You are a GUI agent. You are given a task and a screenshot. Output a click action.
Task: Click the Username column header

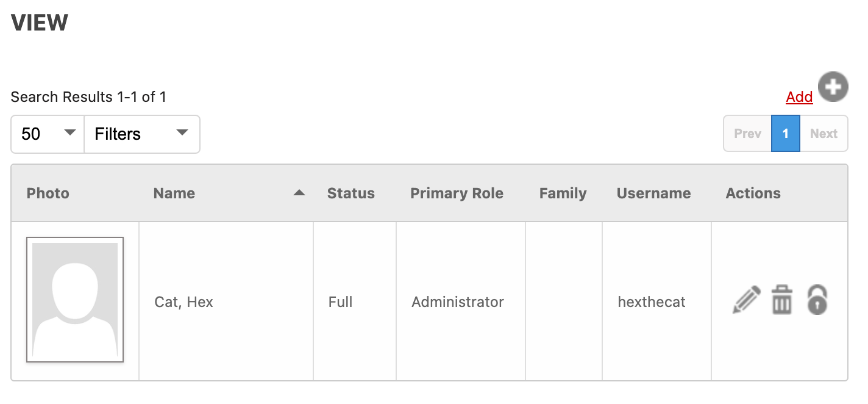click(653, 193)
